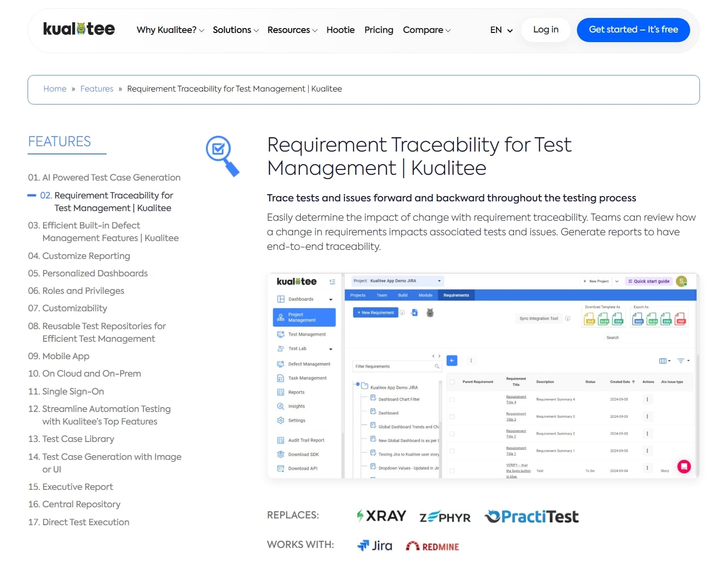Select the Requirements tab
The width and height of the screenshot is (728, 562).
[x=456, y=295]
